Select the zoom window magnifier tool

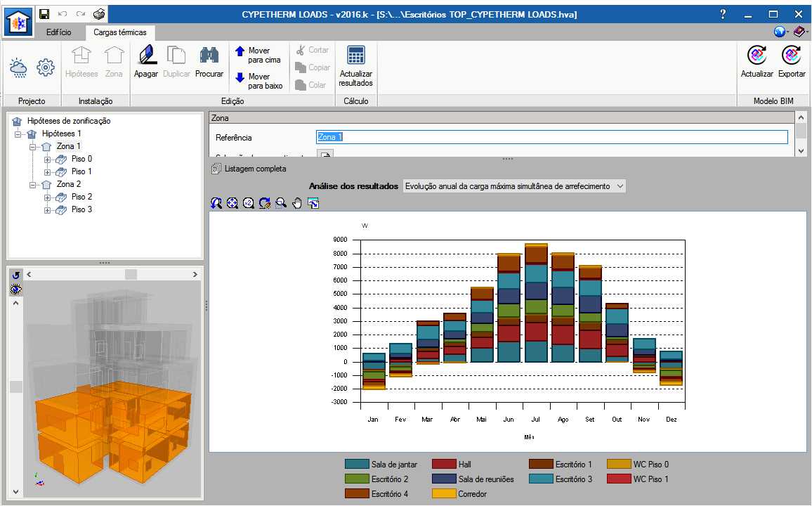281,204
